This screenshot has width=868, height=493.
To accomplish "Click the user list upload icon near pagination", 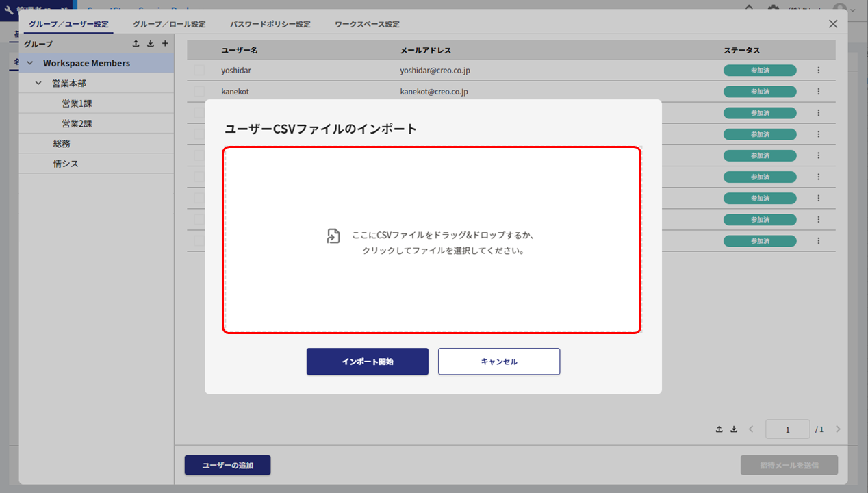I will (x=719, y=429).
